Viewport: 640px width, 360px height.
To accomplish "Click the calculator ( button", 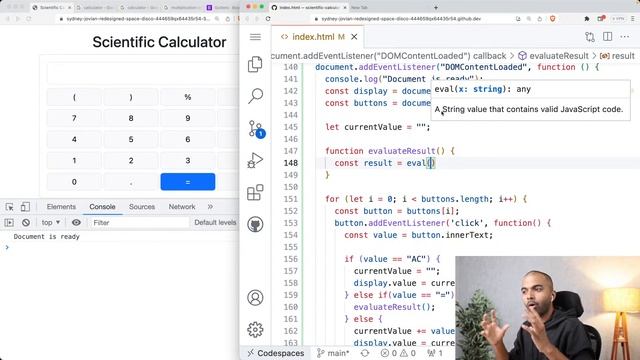I will [x=74, y=97].
